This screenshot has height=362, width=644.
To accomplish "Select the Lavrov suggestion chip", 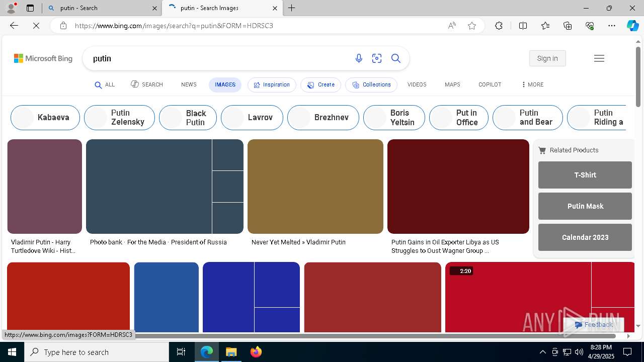I will pos(252,117).
